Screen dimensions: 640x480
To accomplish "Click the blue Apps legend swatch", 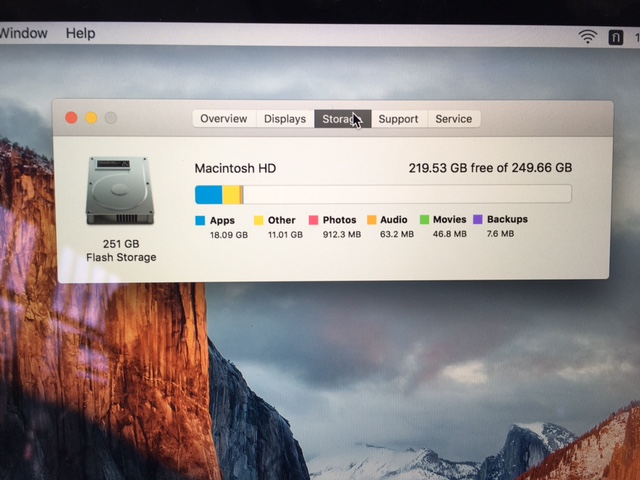I will (x=200, y=220).
